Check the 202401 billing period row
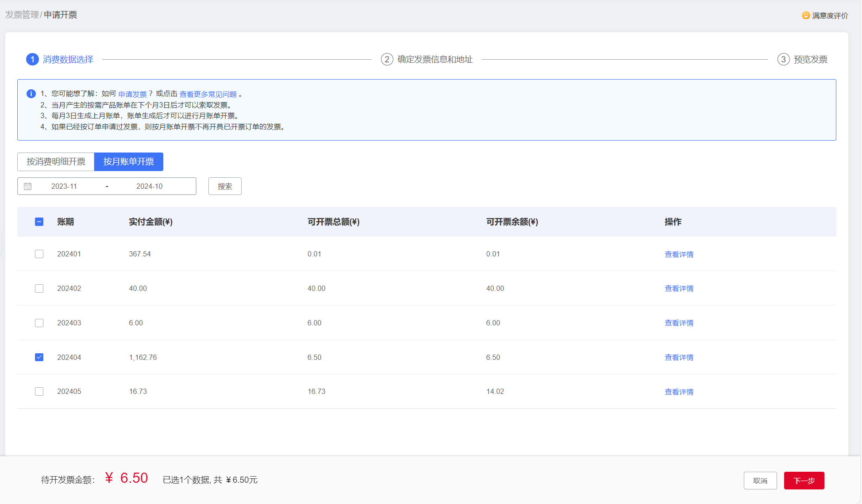The height and width of the screenshot is (504, 862). (39, 254)
